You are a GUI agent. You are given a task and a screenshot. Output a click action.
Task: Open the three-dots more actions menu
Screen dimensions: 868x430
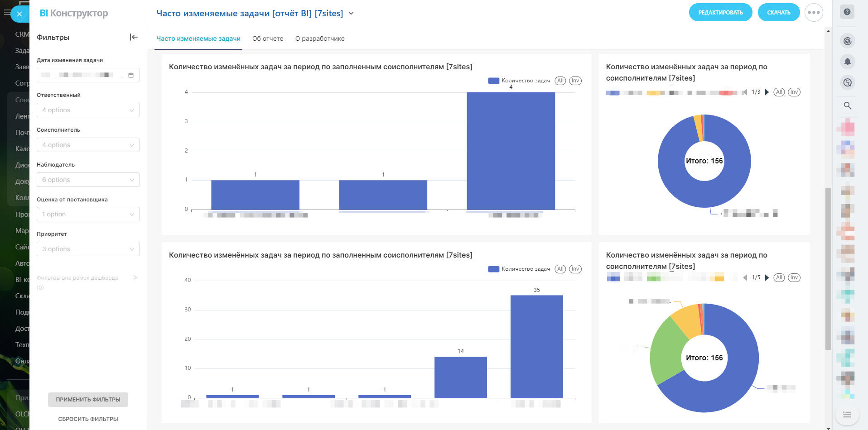pos(814,13)
